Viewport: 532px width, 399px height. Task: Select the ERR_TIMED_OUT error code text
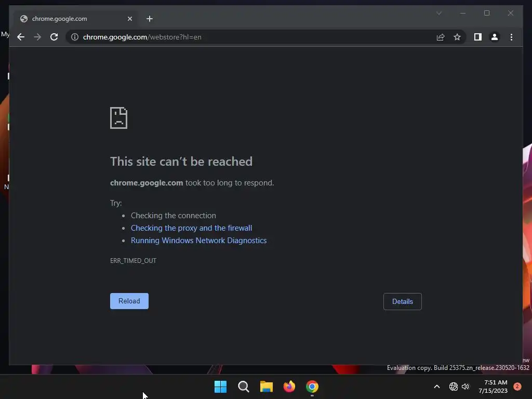pyautogui.click(x=133, y=261)
